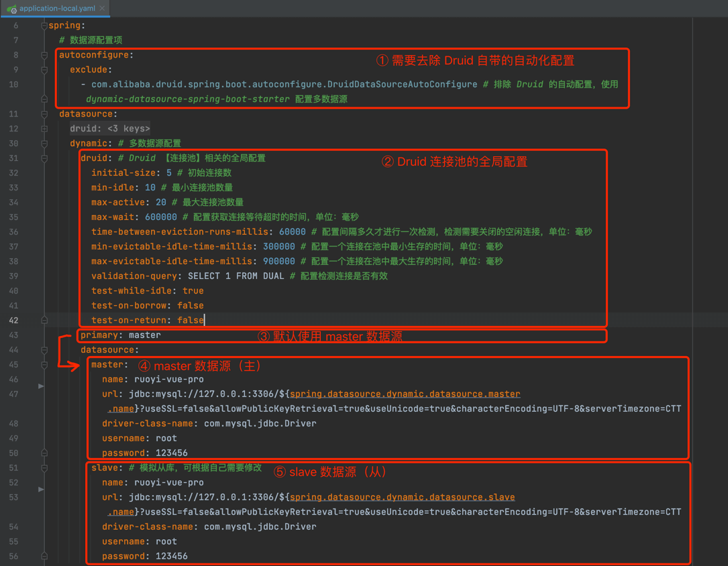The image size is (728, 566).
Task: Collapse the nested datasource block on line 44
Action: tap(44, 350)
